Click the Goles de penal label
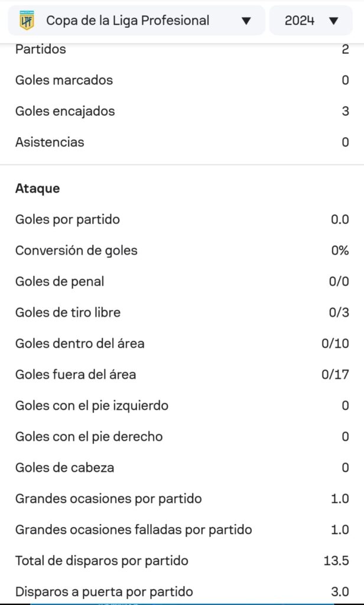The image size is (364, 605). coord(60,281)
